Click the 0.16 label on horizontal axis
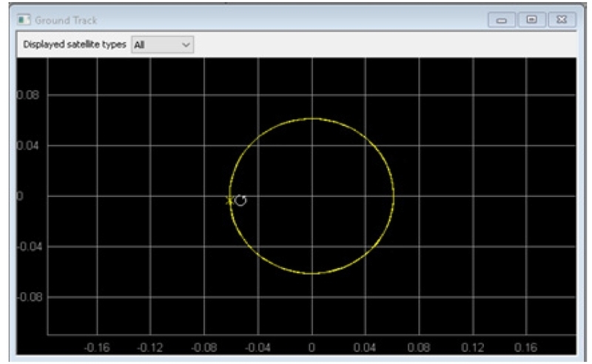 pos(526,348)
